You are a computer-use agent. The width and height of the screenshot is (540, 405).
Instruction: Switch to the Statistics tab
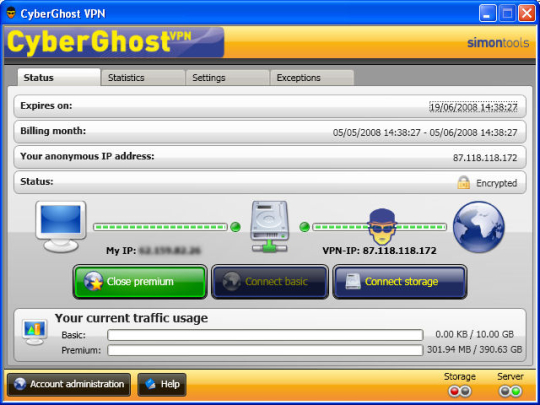tap(143, 77)
